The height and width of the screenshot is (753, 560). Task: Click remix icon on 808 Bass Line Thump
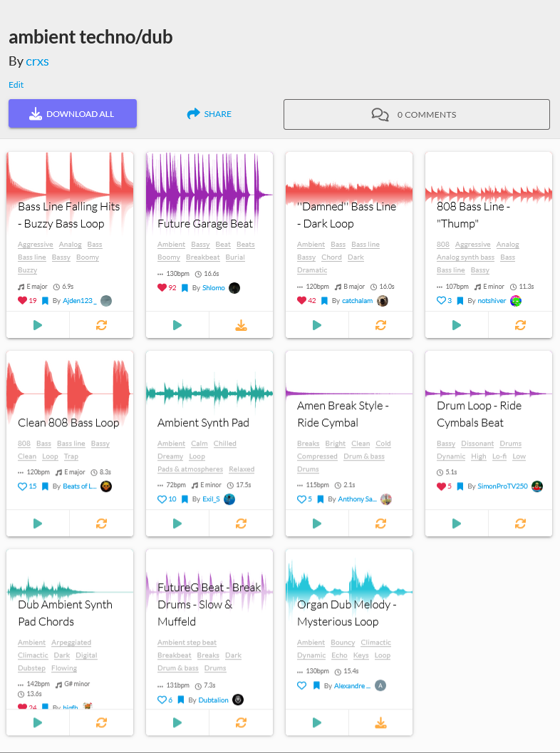(x=520, y=325)
